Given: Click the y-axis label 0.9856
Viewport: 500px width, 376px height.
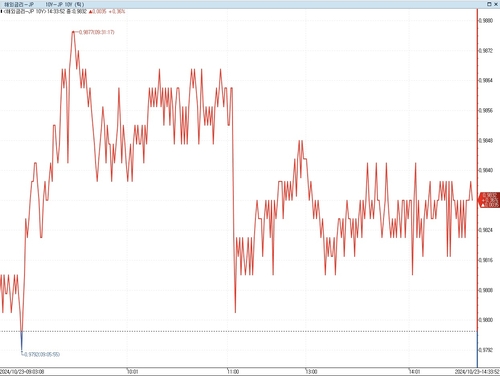Looking at the screenshot, I should click(x=486, y=110).
